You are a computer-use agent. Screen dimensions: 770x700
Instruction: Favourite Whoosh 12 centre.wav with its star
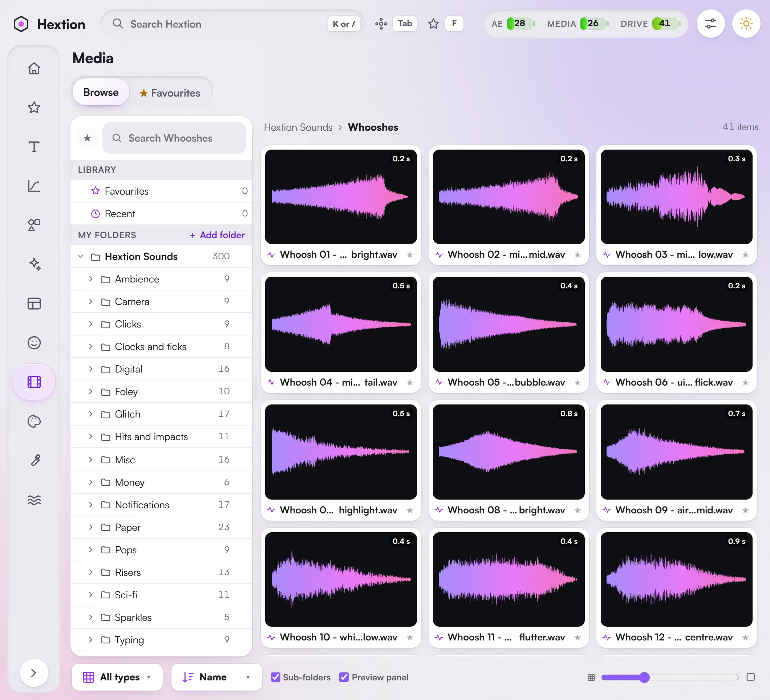click(x=745, y=637)
